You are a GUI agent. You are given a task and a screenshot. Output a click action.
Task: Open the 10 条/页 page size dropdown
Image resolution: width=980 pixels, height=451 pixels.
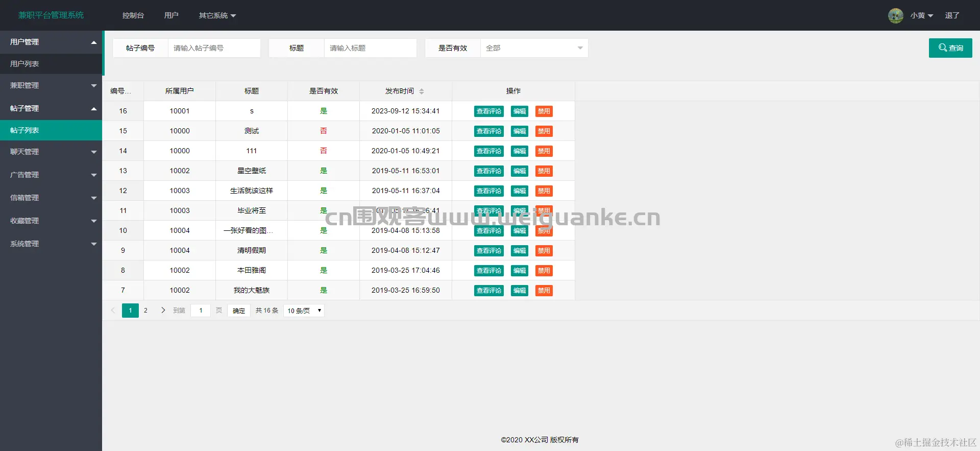coord(304,311)
